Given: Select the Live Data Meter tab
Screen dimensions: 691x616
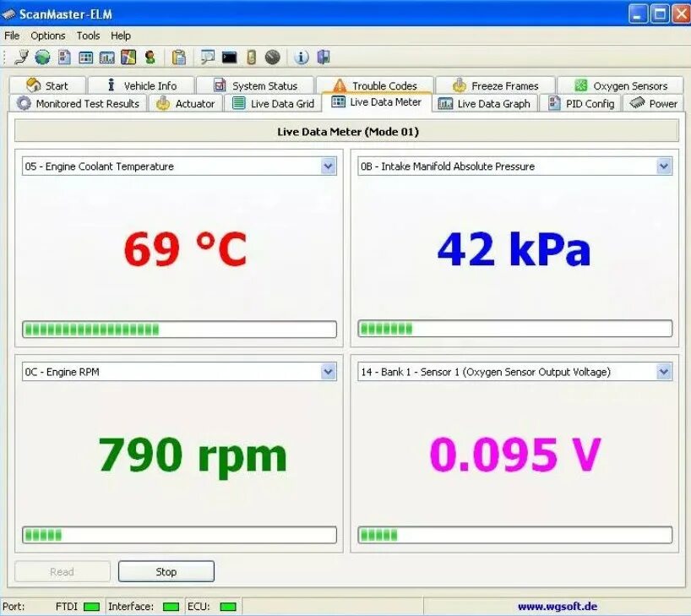Looking at the screenshot, I should pyautogui.click(x=377, y=102).
